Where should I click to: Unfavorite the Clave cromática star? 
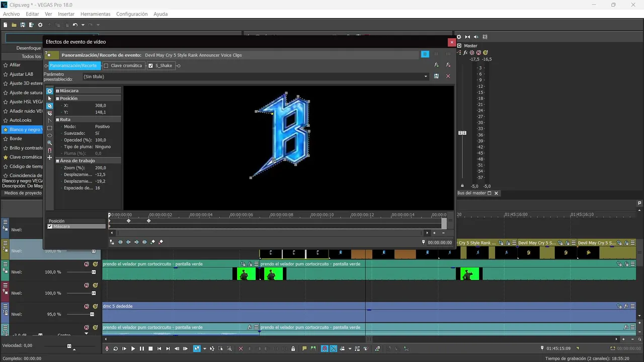click(6, 157)
